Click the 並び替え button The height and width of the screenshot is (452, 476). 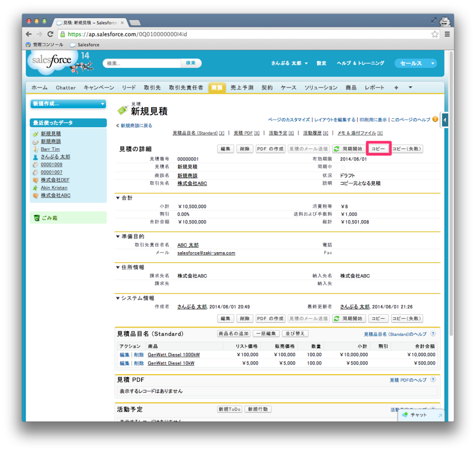coord(295,334)
